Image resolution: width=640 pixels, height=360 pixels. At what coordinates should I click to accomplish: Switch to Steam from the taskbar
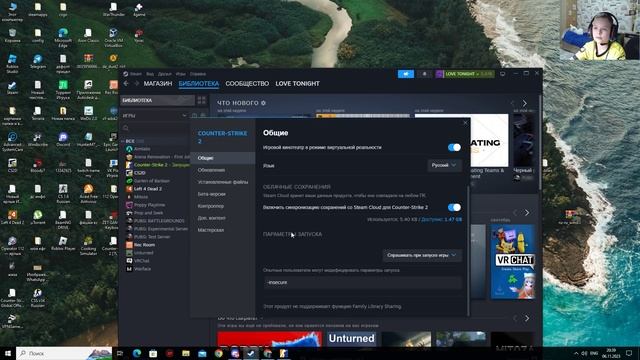pos(251,353)
